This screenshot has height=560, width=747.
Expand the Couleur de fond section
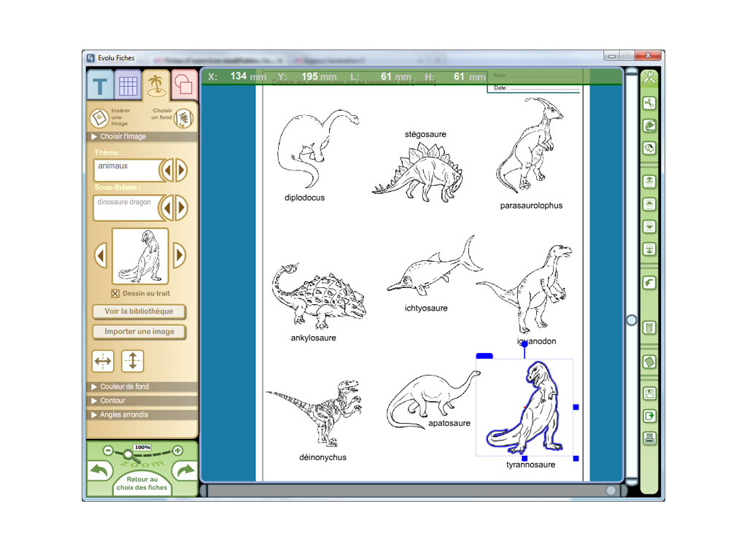pyautogui.click(x=124, y=386)
